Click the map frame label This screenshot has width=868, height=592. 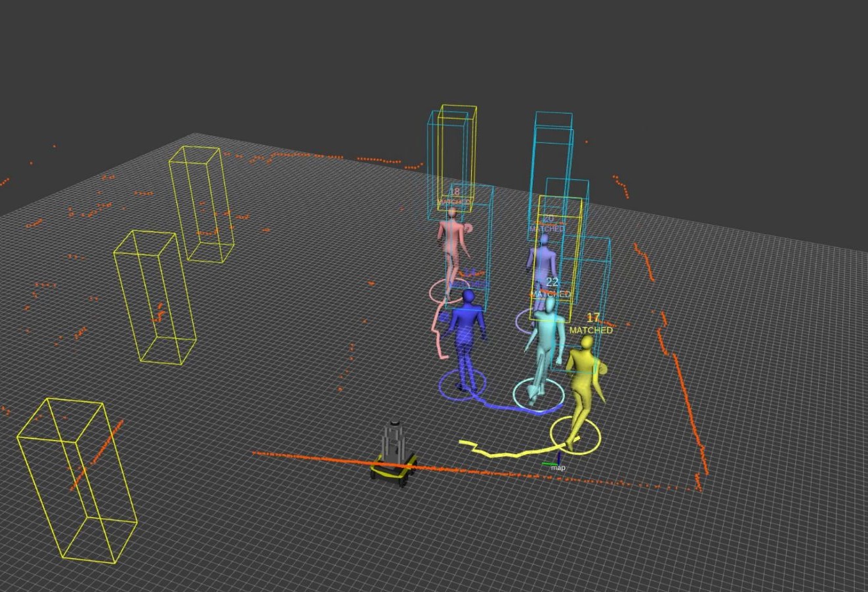(558, 468)
